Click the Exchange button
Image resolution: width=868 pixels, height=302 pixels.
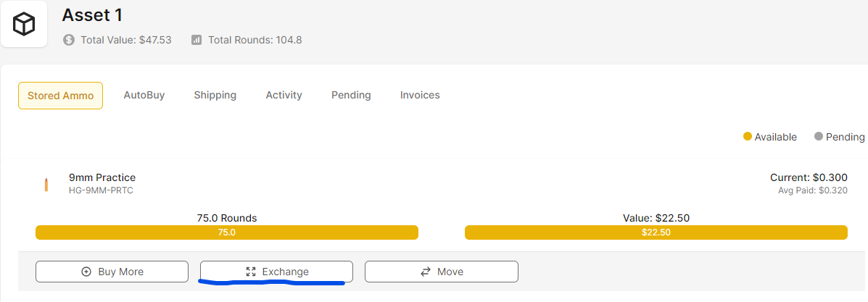(x=276, y=272)
